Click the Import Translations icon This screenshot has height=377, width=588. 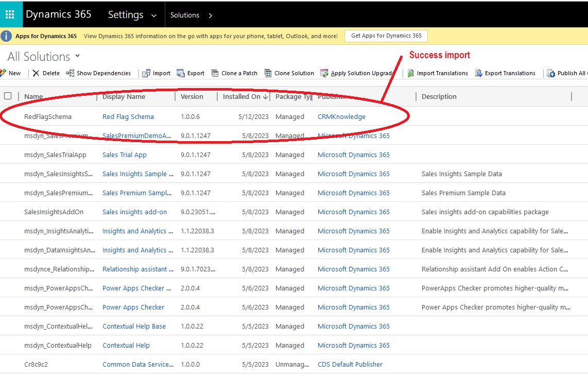pyautogui.click(x=411, y=73)
